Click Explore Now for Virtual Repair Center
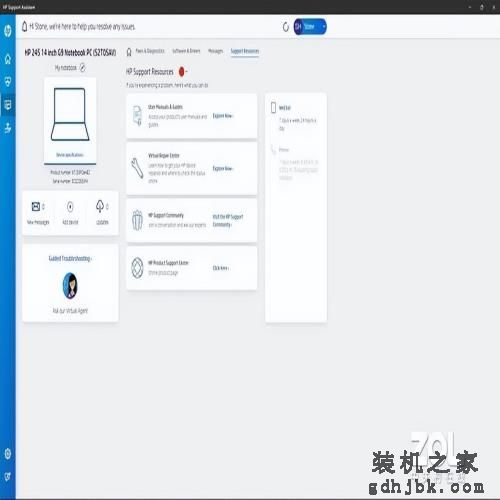The height and width of the screenshot is (500, 500). tap(223, 168)
